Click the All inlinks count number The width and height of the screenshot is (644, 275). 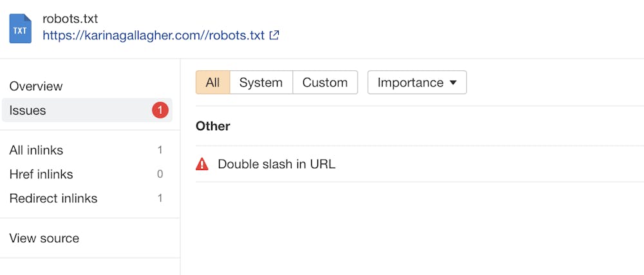(x=160, y=150)
